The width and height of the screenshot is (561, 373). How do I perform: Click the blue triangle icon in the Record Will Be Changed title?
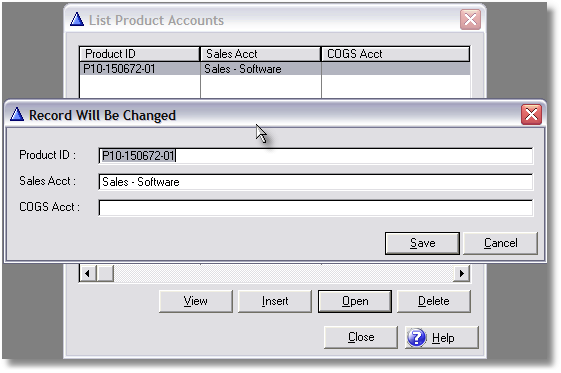17,114
